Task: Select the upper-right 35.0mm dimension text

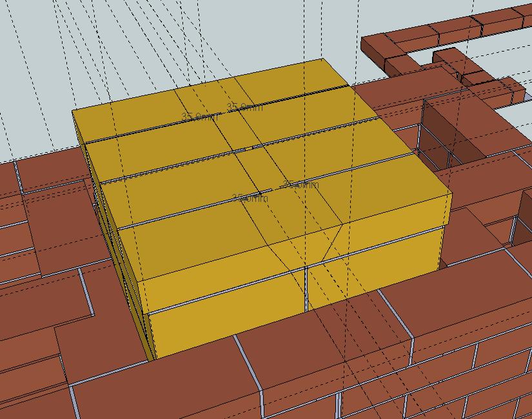Action: click(245, 108)
